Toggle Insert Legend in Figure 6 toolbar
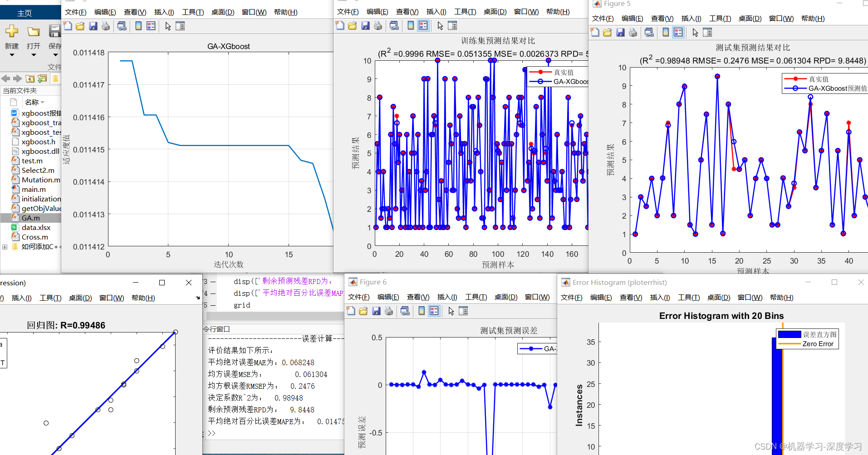The width and height of the screenshot is (868, 455). (x=434, y=311)
